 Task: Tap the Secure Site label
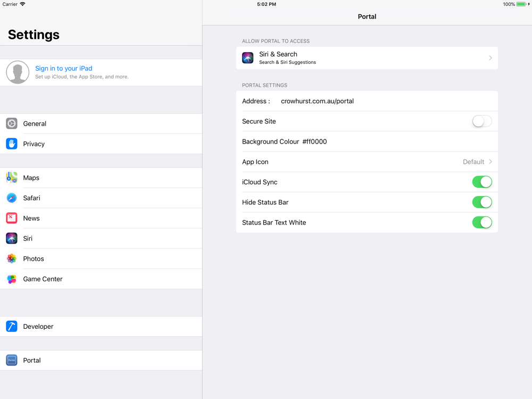click(x=259, y=121)
